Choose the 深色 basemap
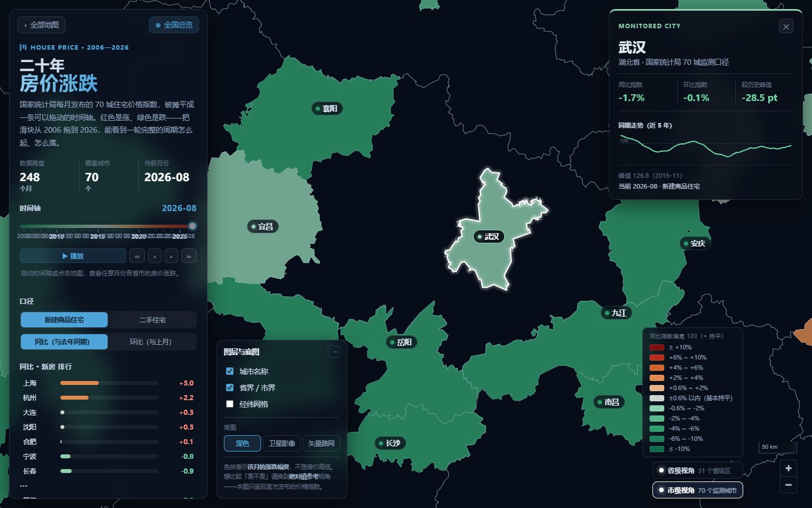This screenshot has width=812, height=508. click(x=242, y=443)
